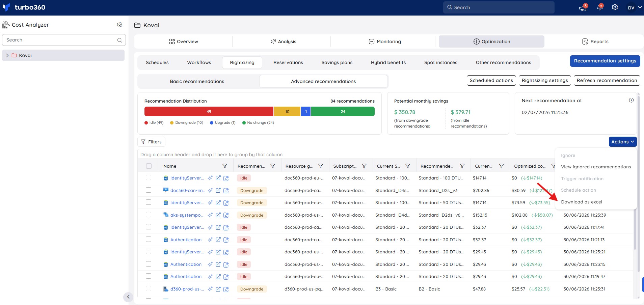Open Cost Analyzer settings gear

120,25
